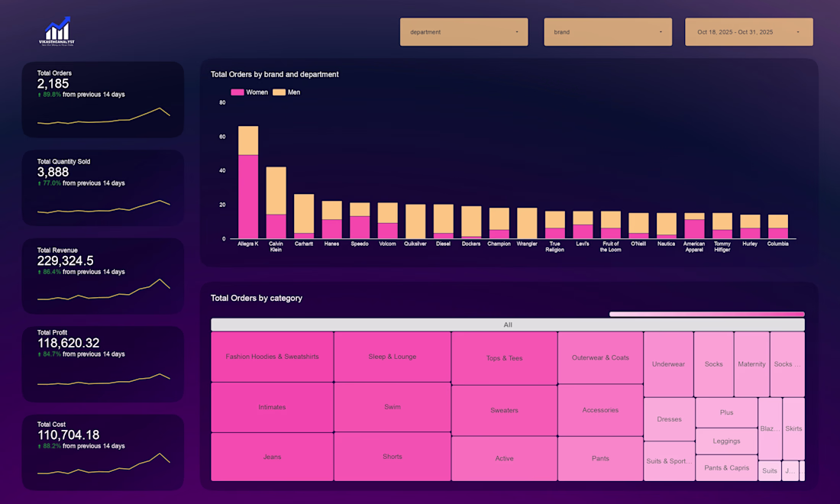Screen dimensions: 840x504
Task: Click the Total Quantity Sold 3,888 value
Action: click(x=53, y=172)
